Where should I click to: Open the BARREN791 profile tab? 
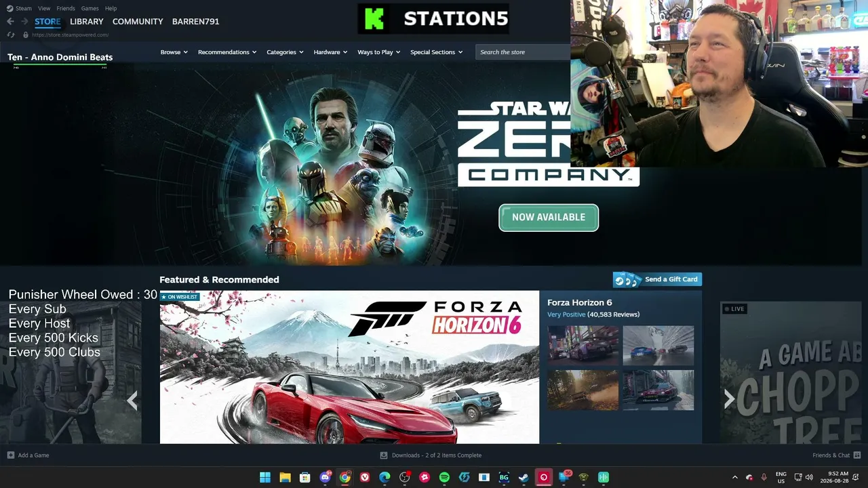coord(195,22)
